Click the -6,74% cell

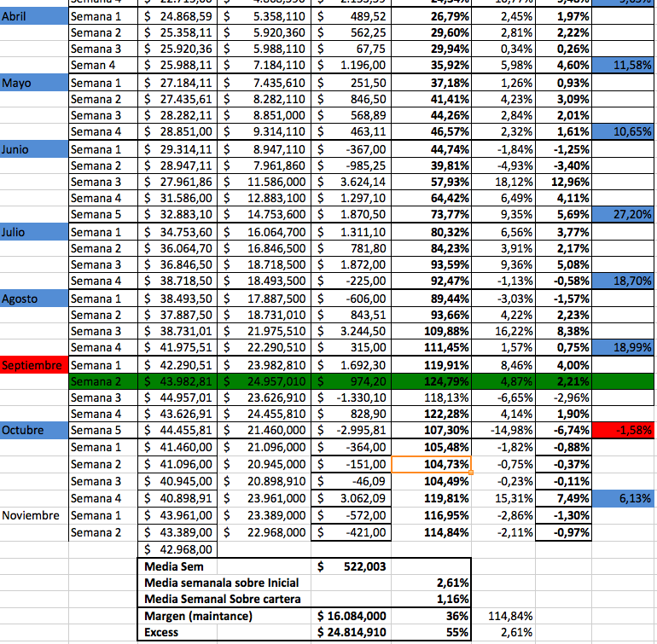pyautogui.click(x=563, y=430)
